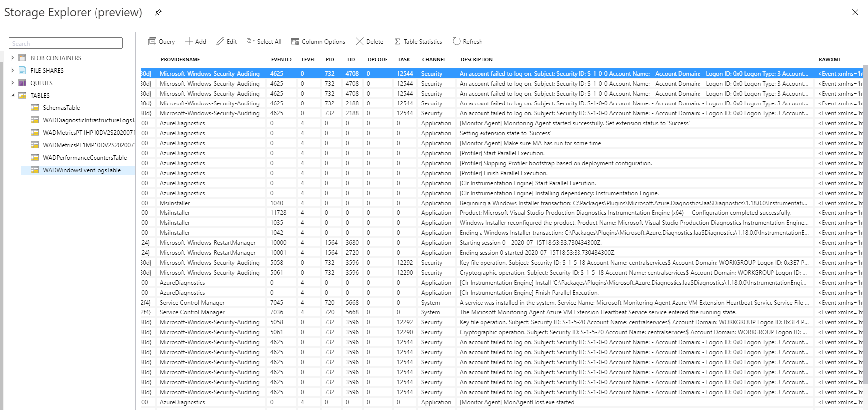
Task: Expand the FILE SHARES node
Action: (13, 70)
